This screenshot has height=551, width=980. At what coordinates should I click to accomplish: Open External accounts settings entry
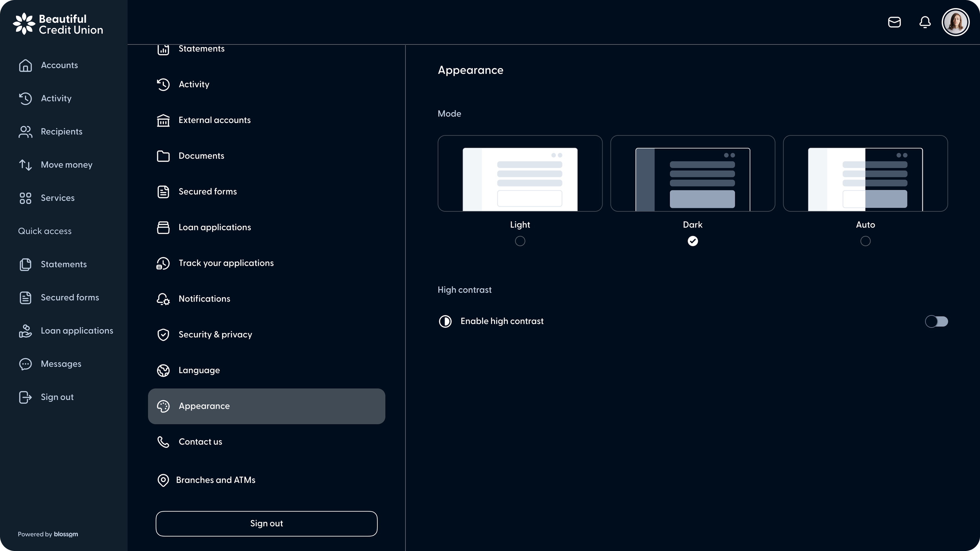(266, 120)
